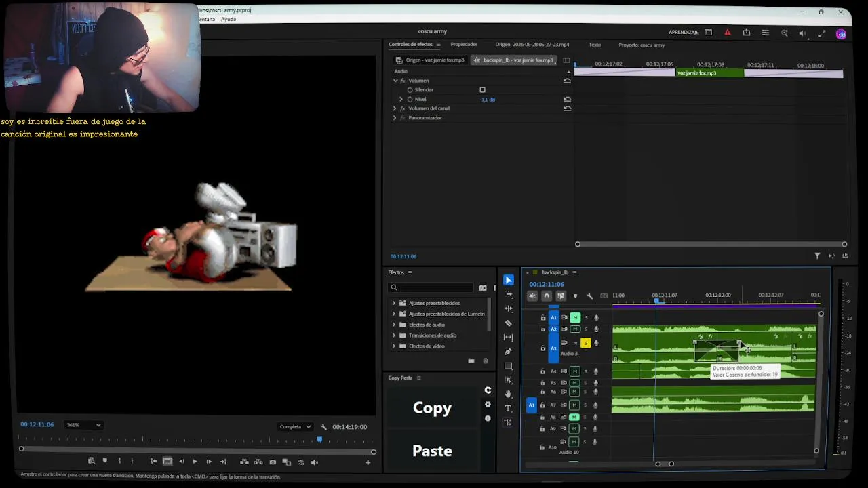Open the Proyecto: coscu army tab

[642, 45]
